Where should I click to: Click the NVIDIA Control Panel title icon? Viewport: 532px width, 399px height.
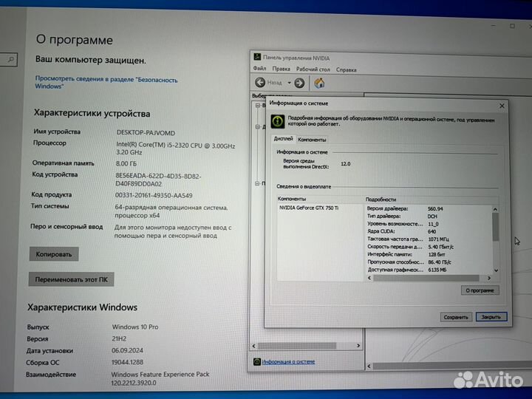click(x=258, y=57)
